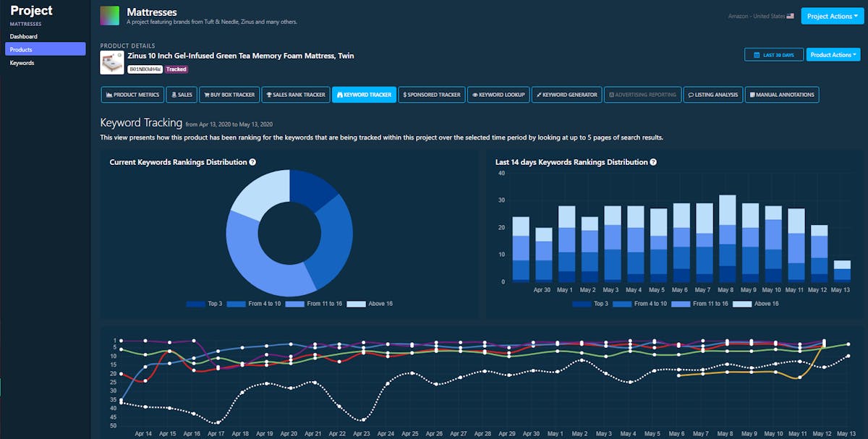Image resolution: width=868 pixels, height=439 pixels.
Task: Toggle Above 16 legend in the donut chart
Action: (x=370, y=304)
